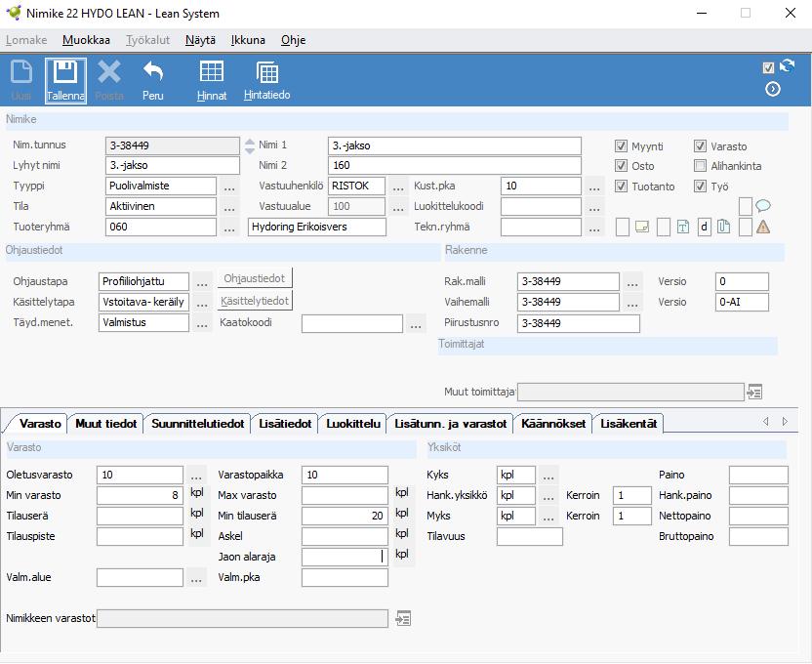This screenshot has width=812, height=664.
Task: Switch to the Lisätiedot tab
Action: point(285,423)
